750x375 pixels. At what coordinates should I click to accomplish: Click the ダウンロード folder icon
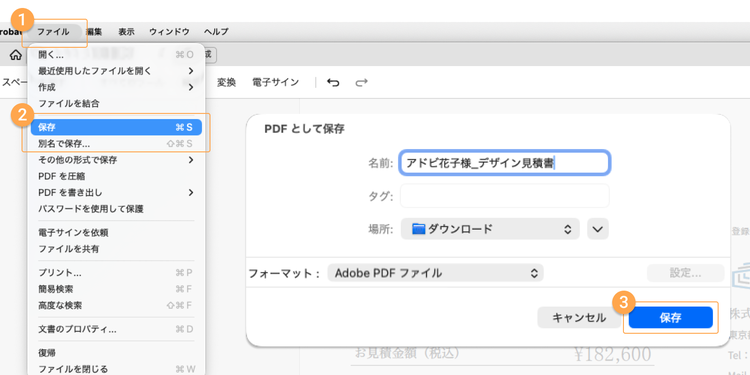tap(419, 229)
